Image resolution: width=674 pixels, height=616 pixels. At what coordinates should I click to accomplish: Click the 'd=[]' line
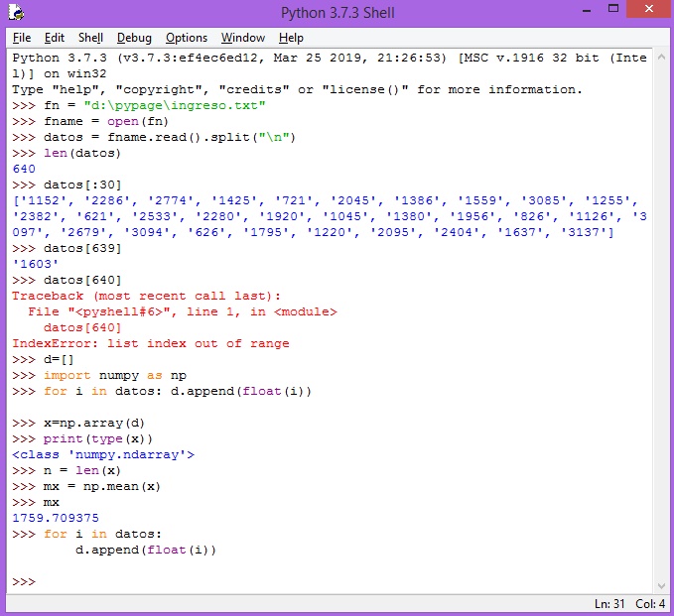click(x=59, y=359)
